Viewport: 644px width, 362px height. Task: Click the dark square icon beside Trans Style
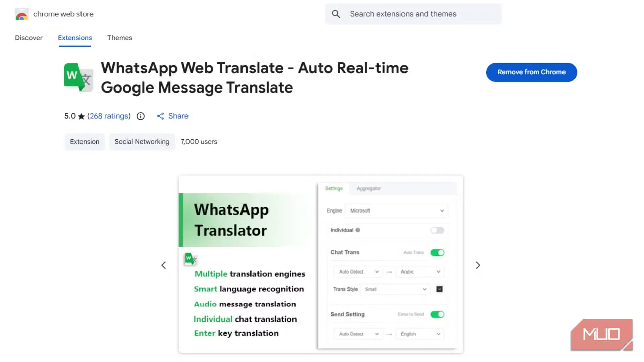point(439,289)
